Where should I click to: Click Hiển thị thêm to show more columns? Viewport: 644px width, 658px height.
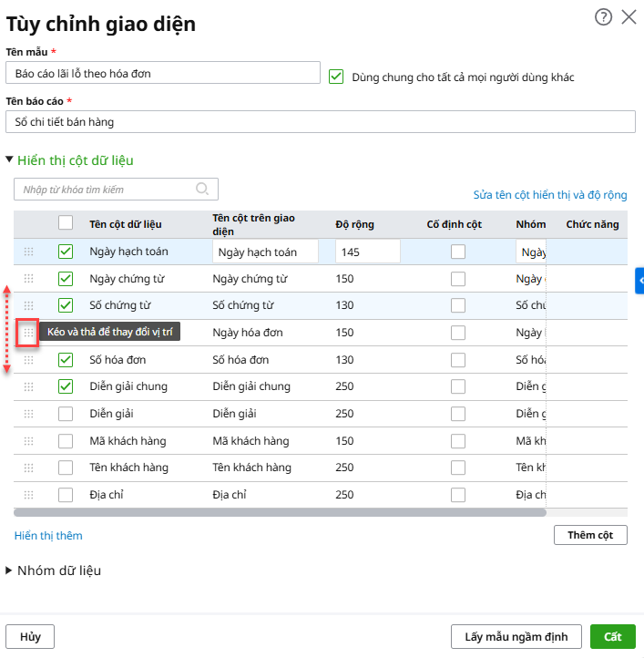[48, 535]
